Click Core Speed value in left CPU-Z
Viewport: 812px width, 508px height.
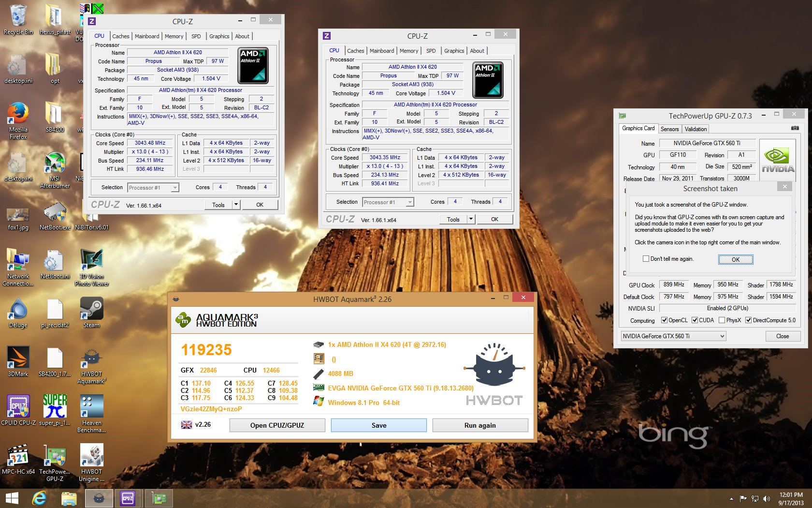[x=150, y=143]
